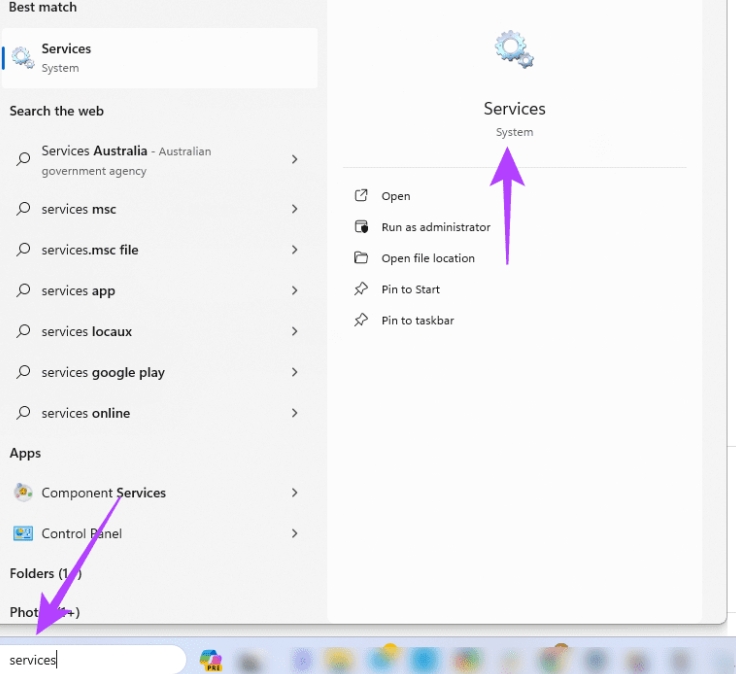
Task: Click the folder icon for Open file location
Action: (x=361, y=258)
